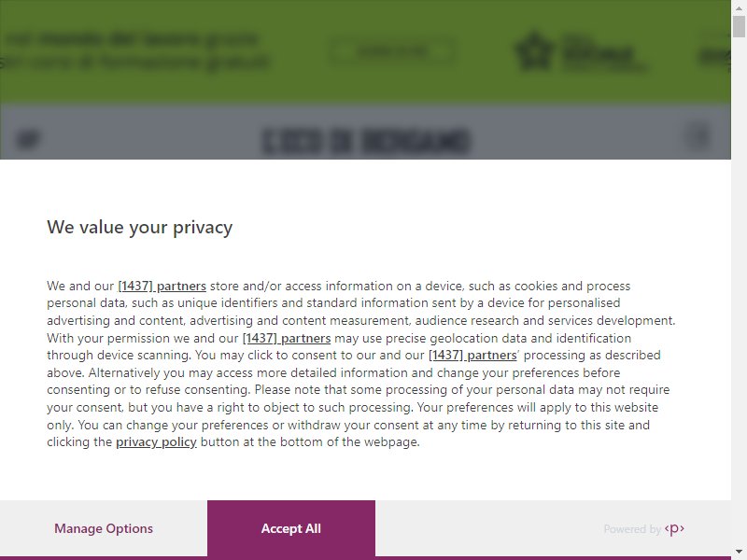Click the blurred circular user icon in header
This screenshot has height=560, width=747.
(698, 135)
